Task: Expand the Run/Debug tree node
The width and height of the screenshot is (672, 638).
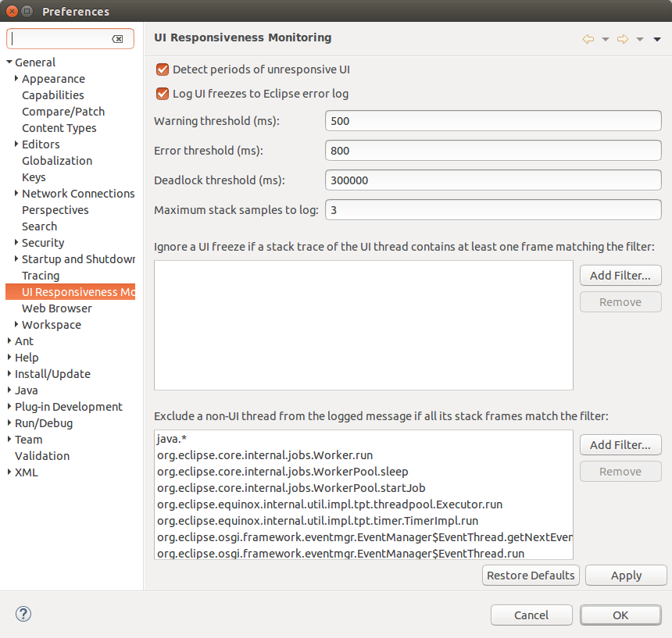Action: tap(9, 422)
